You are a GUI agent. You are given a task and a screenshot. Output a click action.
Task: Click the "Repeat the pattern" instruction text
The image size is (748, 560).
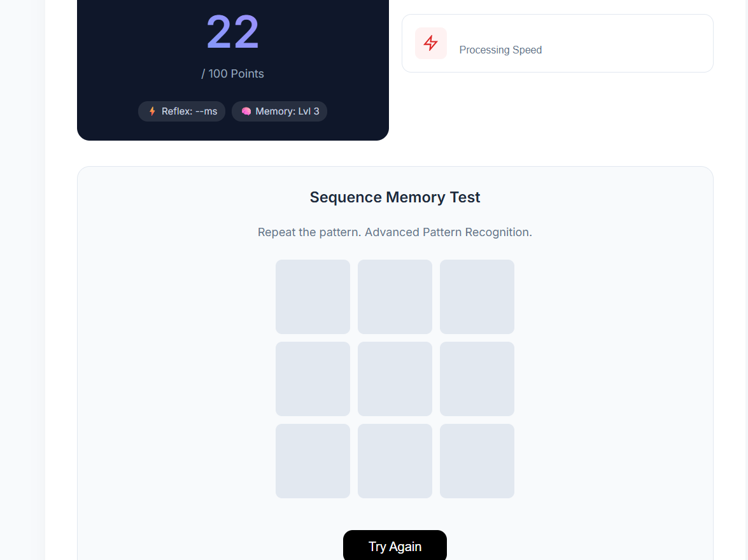395,232
